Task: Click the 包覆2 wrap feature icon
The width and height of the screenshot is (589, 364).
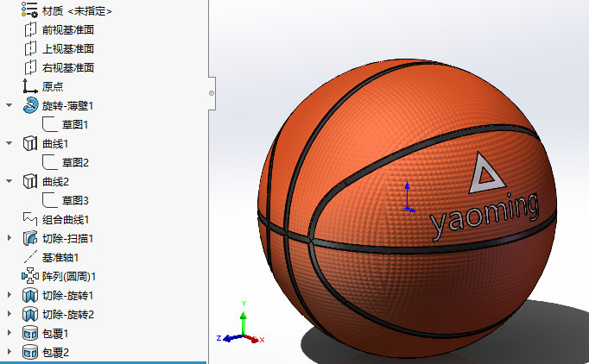Action: point(30,352)
